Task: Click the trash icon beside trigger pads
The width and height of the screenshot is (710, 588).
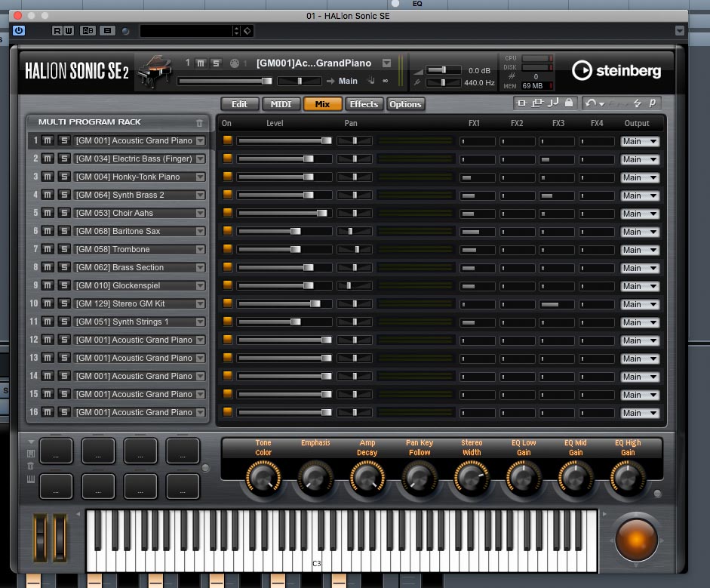Action: pos(31,466)
